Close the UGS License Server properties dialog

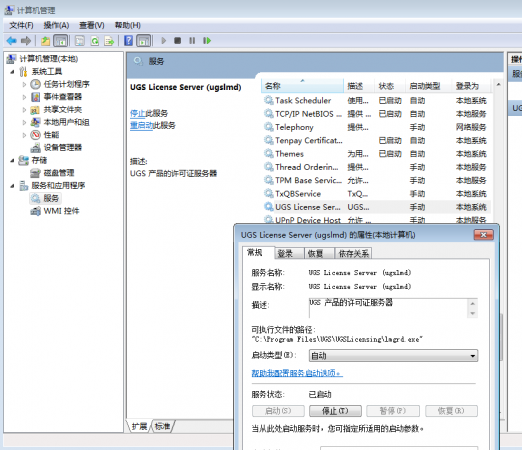pyautogui.click(x=484, y=235)
